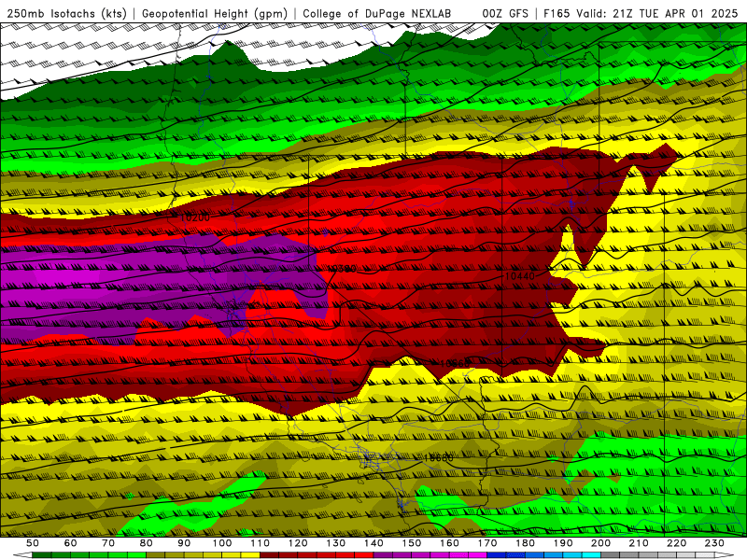Click the 'F165' forecast hour label
This screenshot has width=747, height=560.
click(557, 13)
